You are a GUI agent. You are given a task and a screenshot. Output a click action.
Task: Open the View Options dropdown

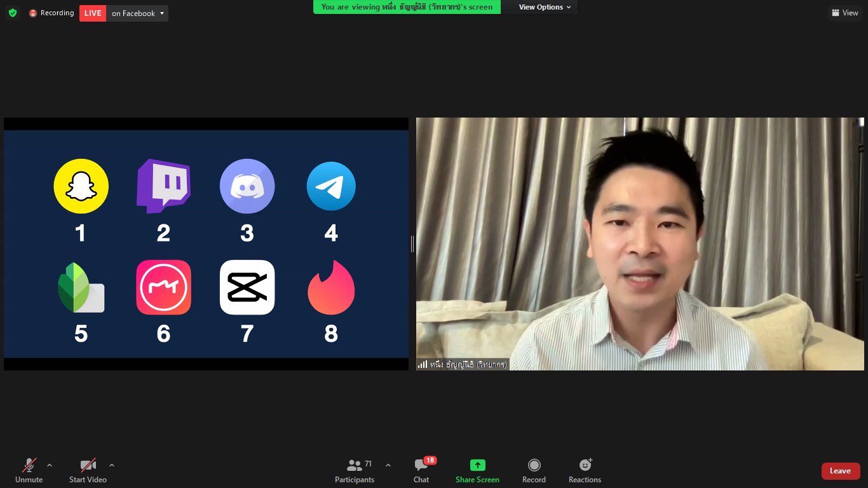point(545,7)
